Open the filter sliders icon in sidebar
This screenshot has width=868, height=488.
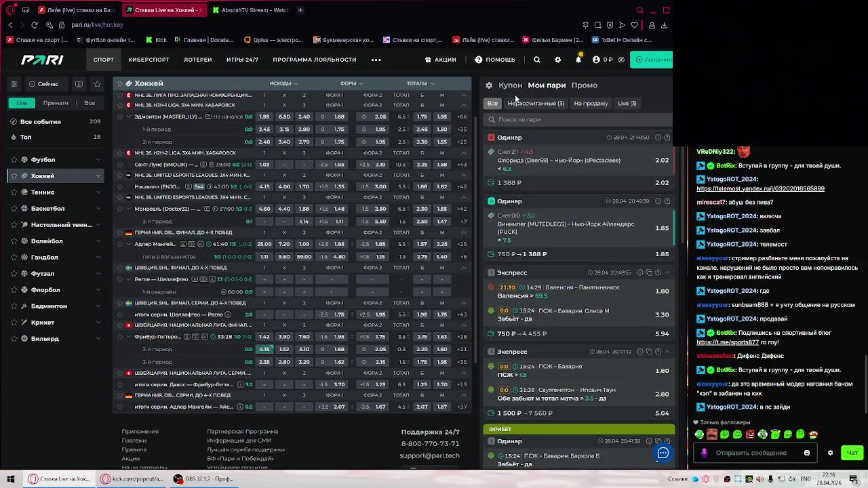point(14,84)
